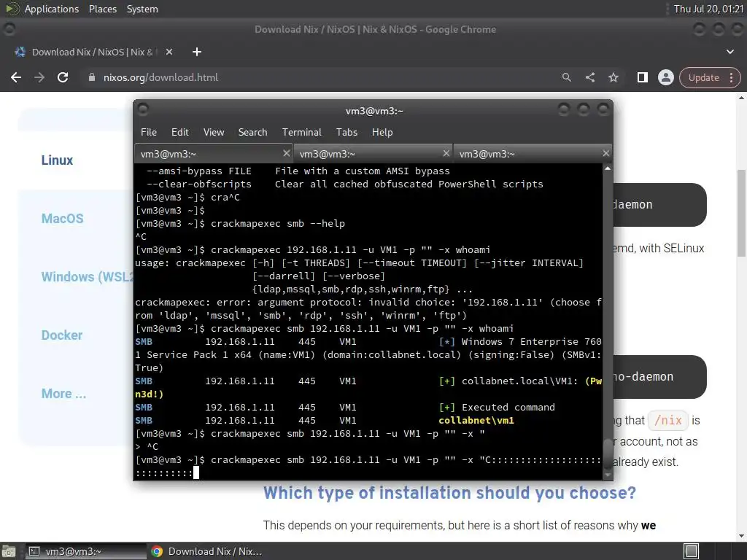Open terminal File menu
The image size is (747, 560).
point(149,133)
